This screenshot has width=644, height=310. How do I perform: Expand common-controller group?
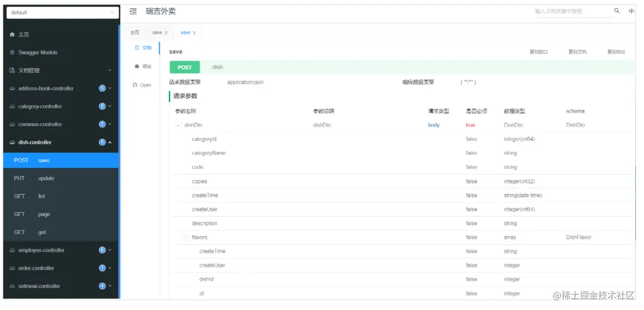[61, 124]
